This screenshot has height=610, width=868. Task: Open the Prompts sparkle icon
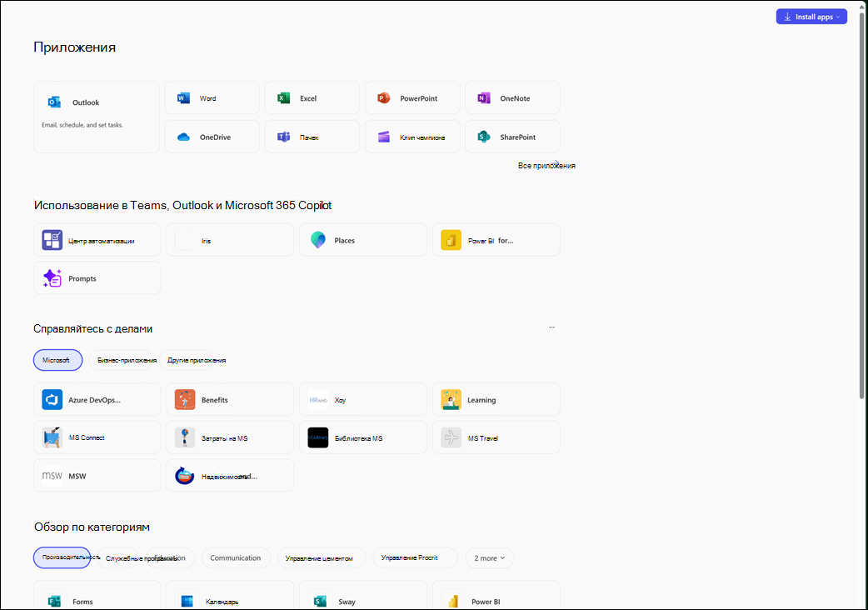[52, 277]
